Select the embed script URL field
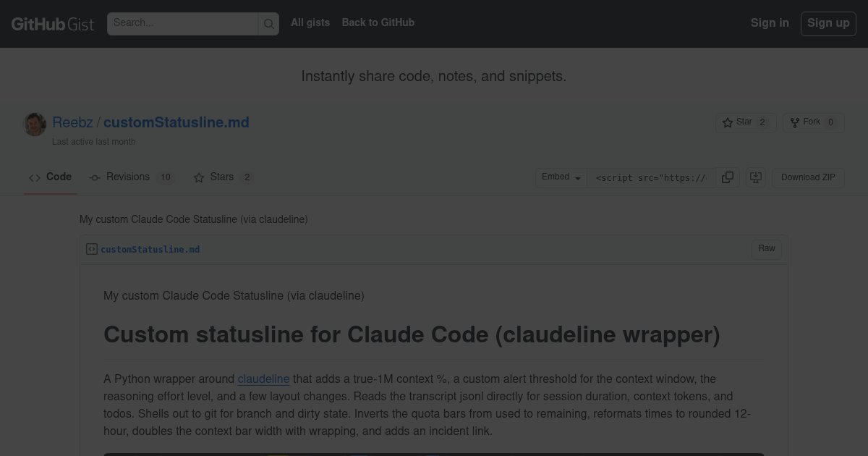 (651, 177)
